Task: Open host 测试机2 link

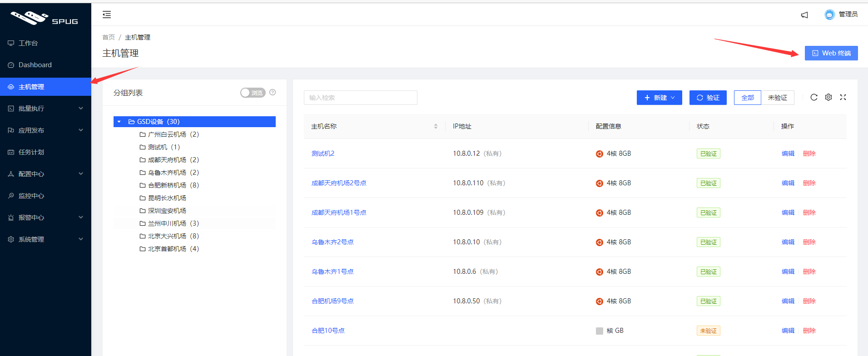Action: pyautogui.click(x=323, y=153)
